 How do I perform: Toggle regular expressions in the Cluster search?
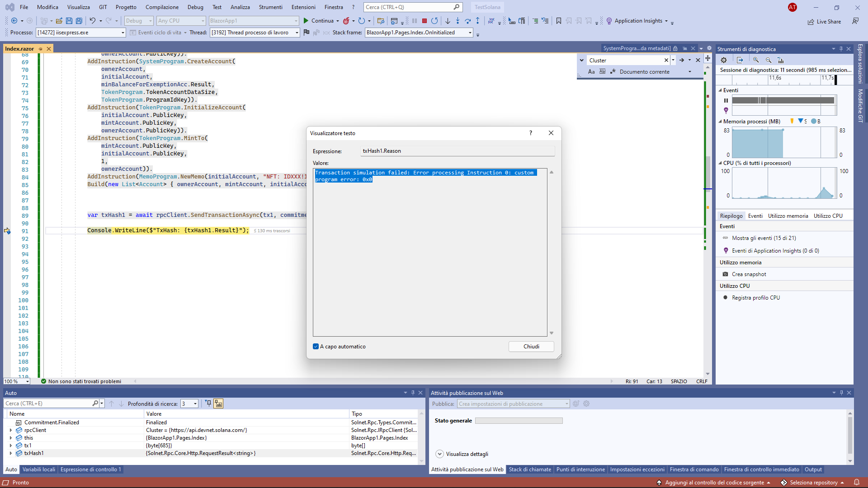click(613, 71)
